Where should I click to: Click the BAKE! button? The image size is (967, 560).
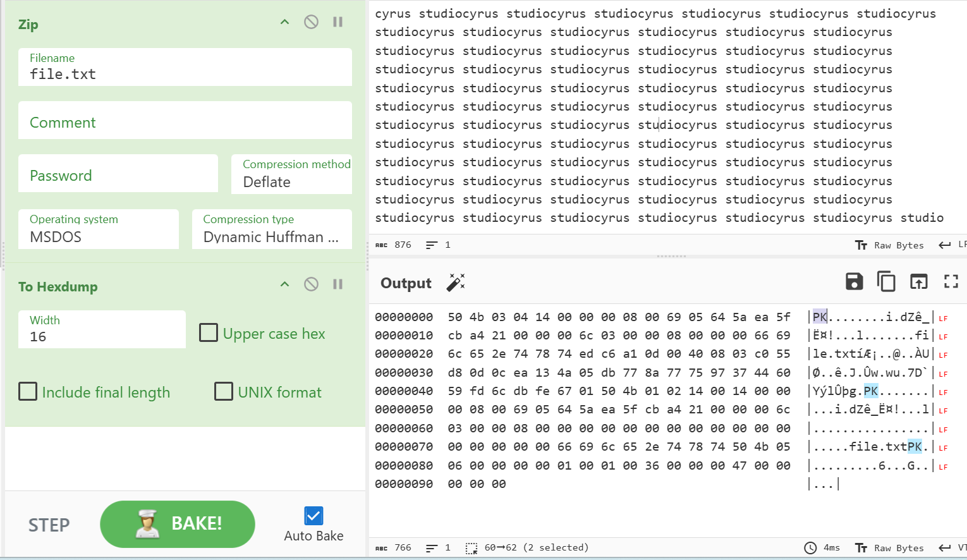tap(178, 524)
